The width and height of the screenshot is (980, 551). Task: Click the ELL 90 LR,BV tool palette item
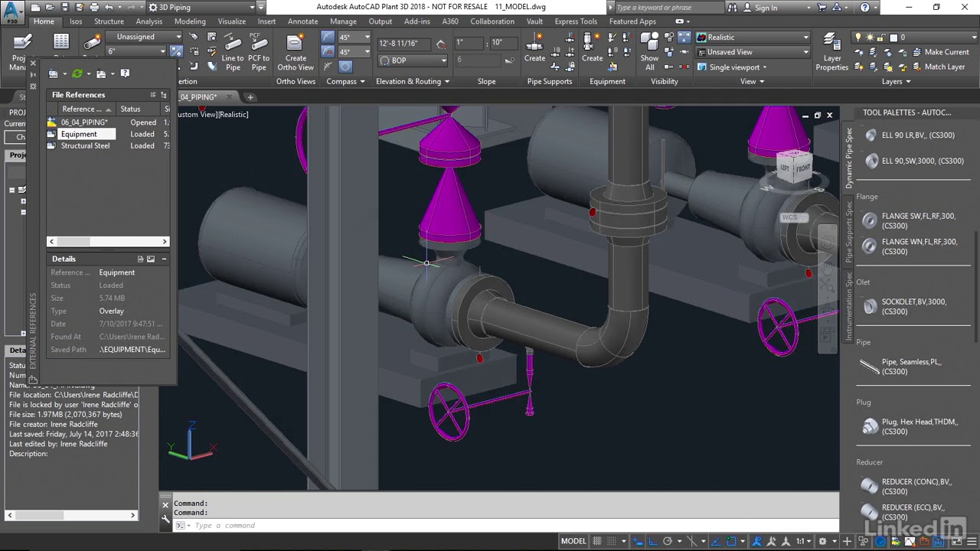(x=910, y=135)
